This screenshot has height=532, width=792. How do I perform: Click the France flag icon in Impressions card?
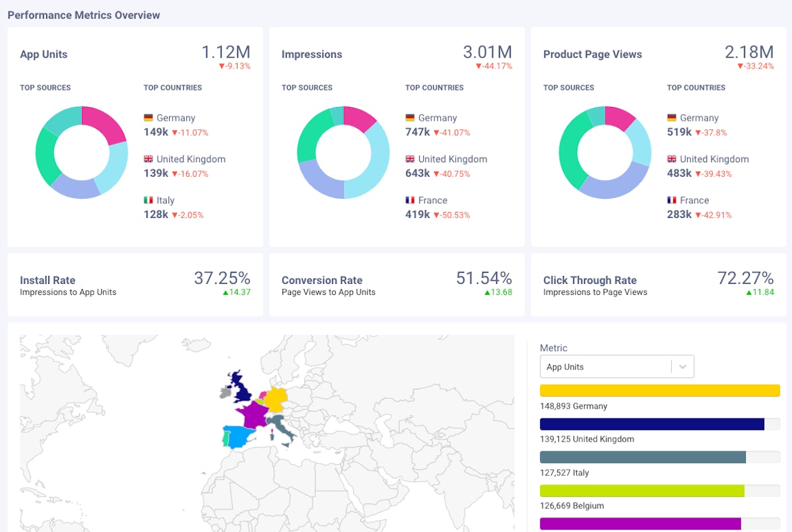(x=410, y=200)
